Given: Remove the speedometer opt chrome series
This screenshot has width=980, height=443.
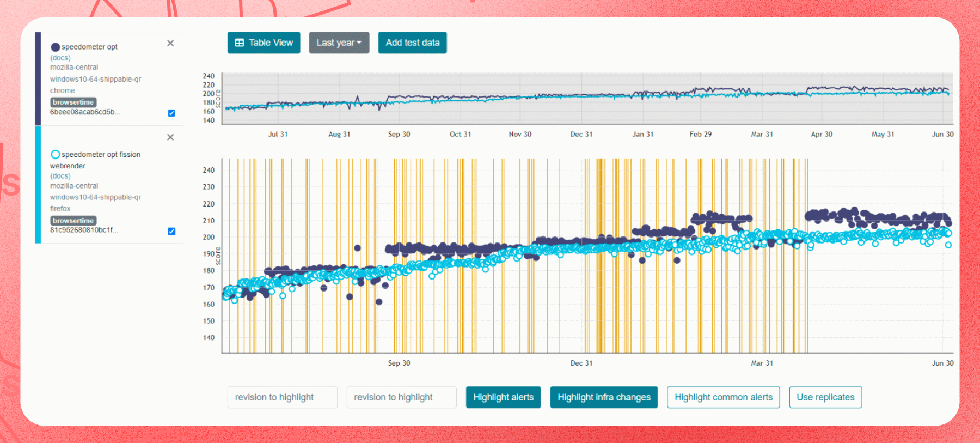Looking at the screenshot, I should tap(170, 43).
